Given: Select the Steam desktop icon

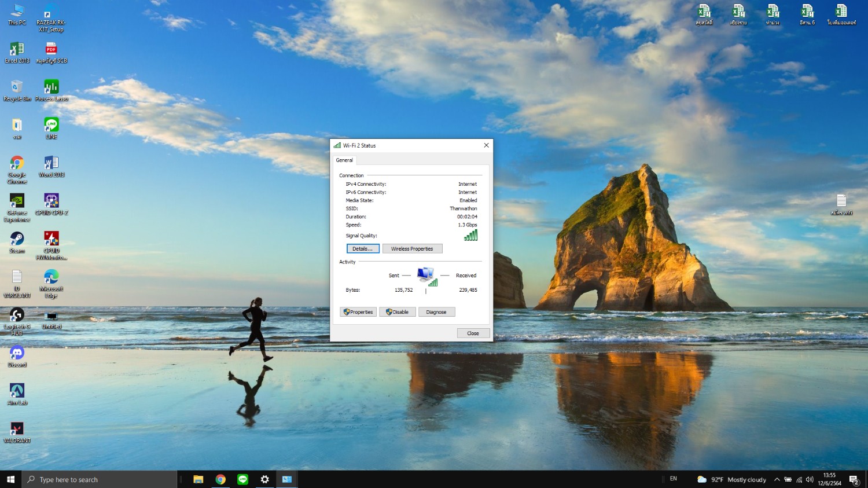Looking at the screenshot, I should pos(17,240).
